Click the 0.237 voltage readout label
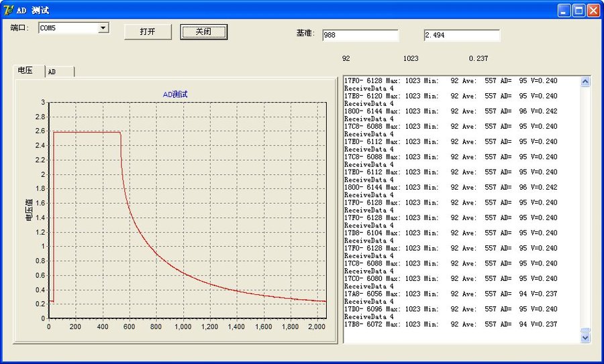The height and width of the screenshot is (364, 604). pyautogui.click(x=479, y=58)
